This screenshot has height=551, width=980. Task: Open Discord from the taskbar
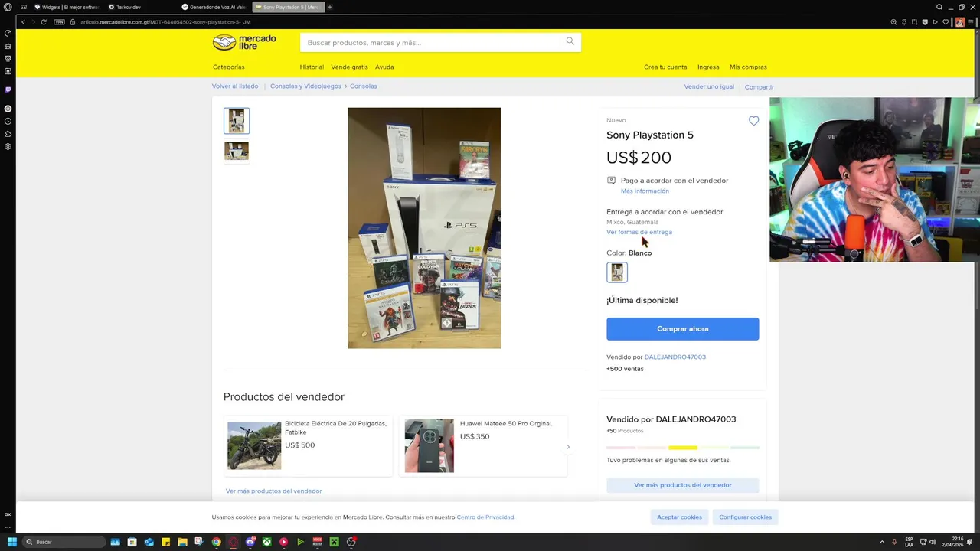click(250, 542)
